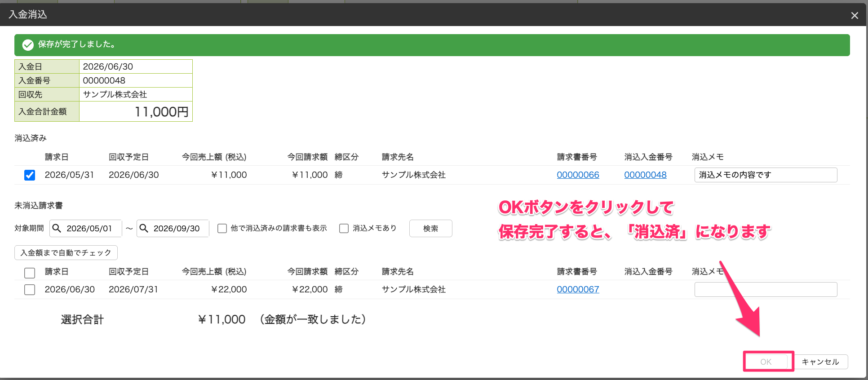Click the memo field containing 消込メモの内容です
This screenshot has height=380, width=868.
click(766, 175)
